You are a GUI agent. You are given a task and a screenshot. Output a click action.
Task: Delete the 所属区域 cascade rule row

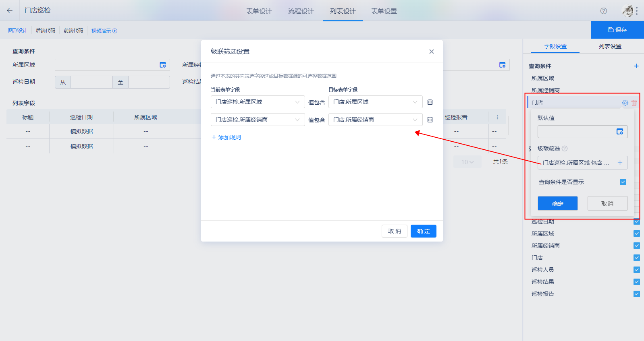(430, 102)
